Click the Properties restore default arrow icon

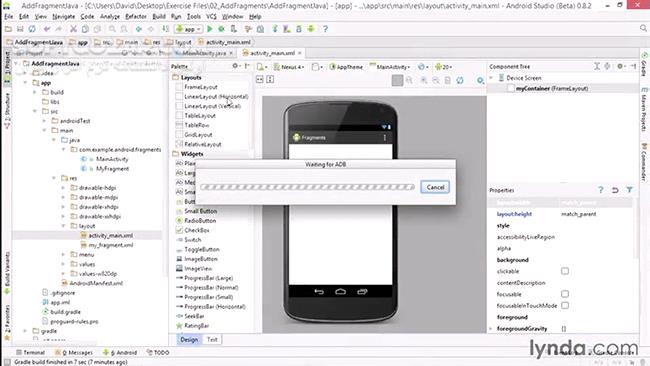[615, 190]
